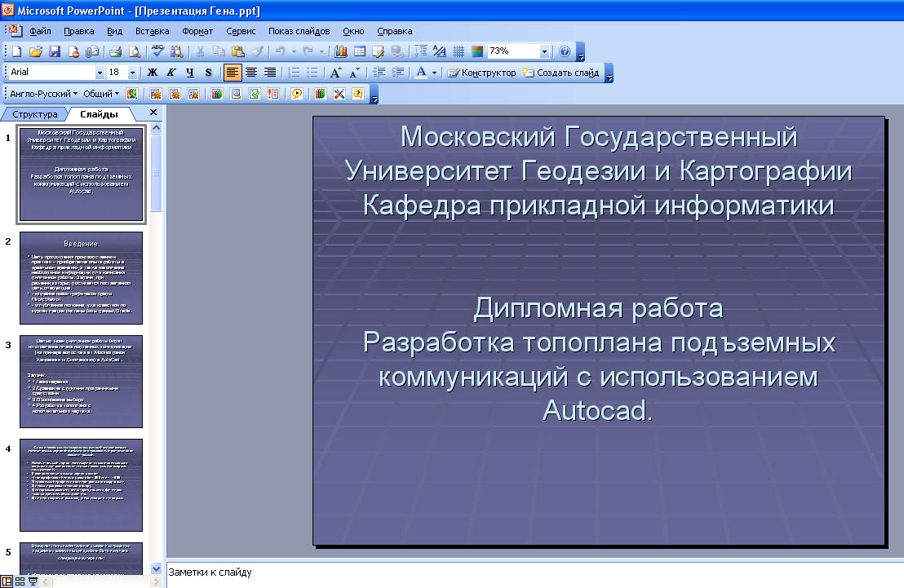Click the Increase Font Size icon
Image resolution: width=904 pixels, height=588 pixels.
pyautogui.click(x=335, y=73)
